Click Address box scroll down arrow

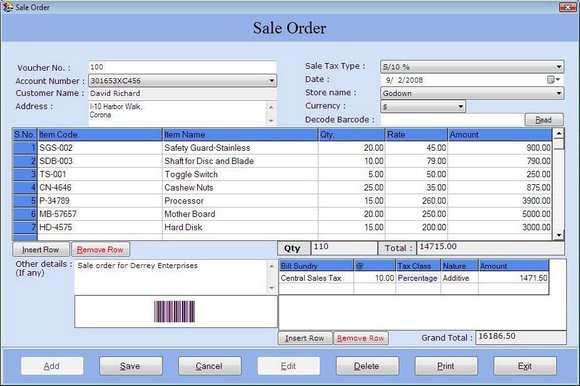271,121
